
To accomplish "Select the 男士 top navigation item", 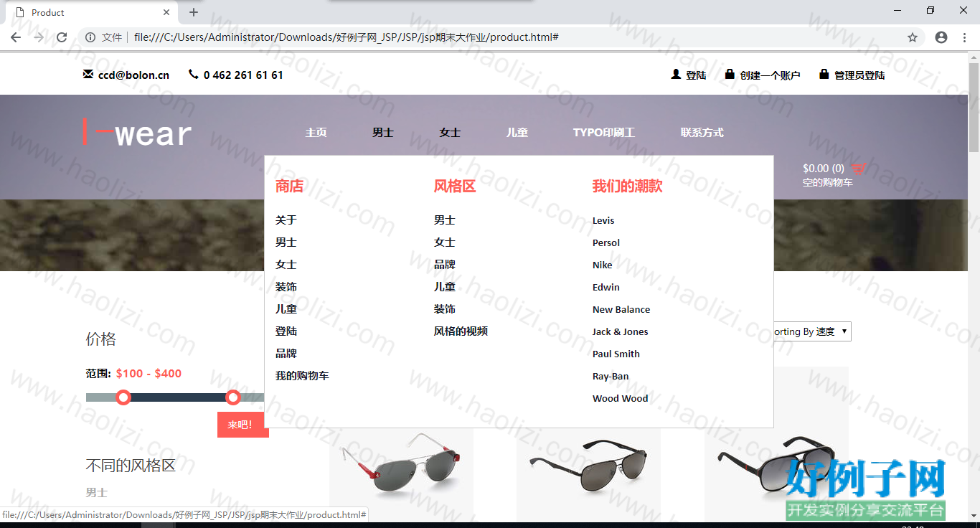I will (x=383, y=132).
